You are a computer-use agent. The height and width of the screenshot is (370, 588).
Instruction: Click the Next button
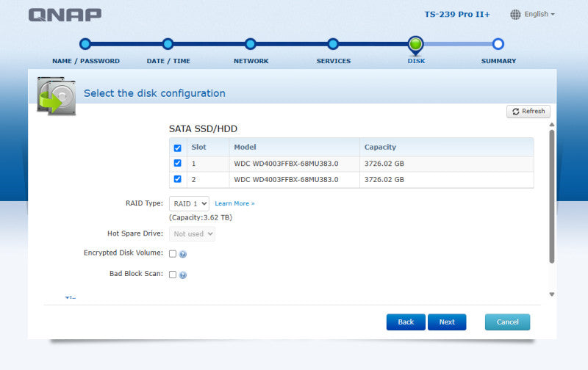447,322
